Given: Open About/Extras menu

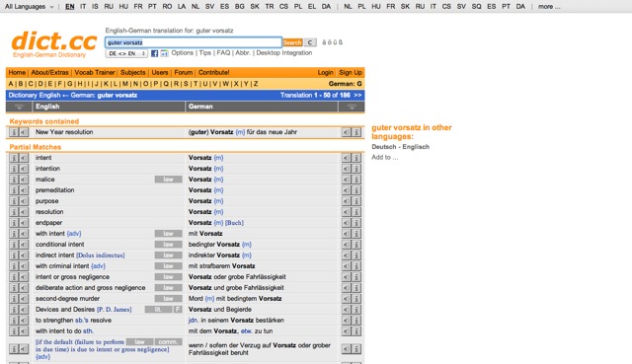Looking at the screenshot, I should 50,72.
